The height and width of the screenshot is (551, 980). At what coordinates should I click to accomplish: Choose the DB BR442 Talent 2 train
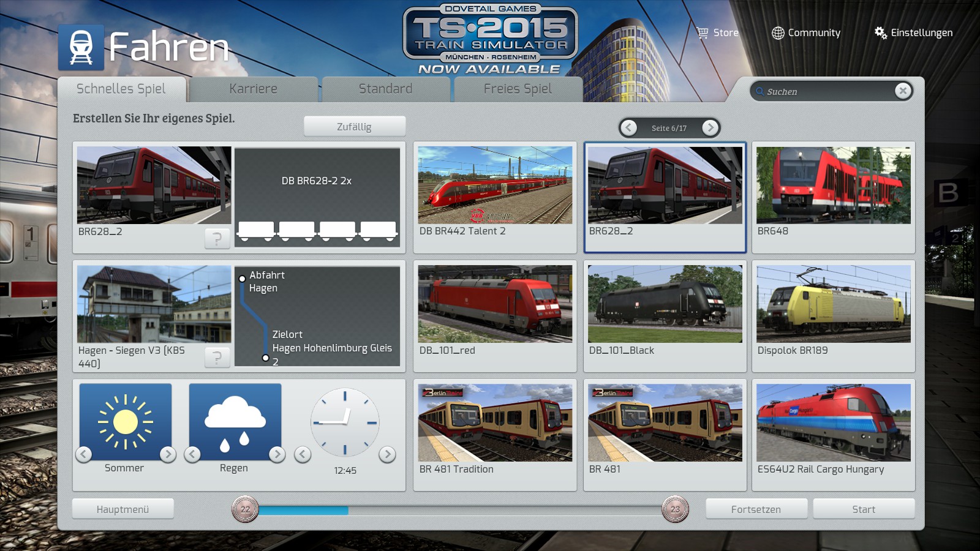pos(495,186)
